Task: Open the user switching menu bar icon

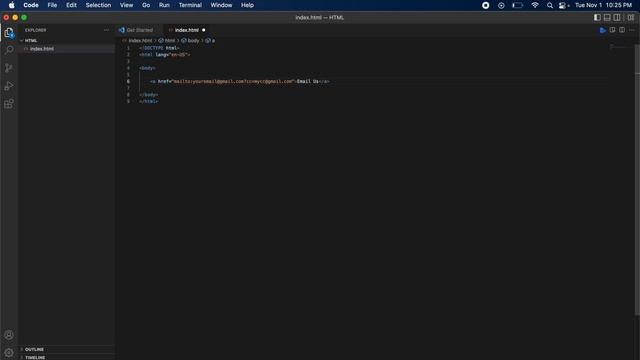Action: [564, 5]
